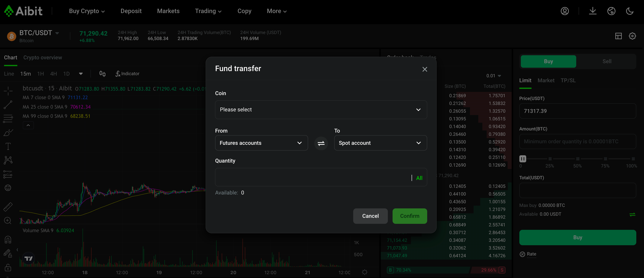The image size is (644, 278).
Task: Click the download app icon
Action: tap(592, 11)
